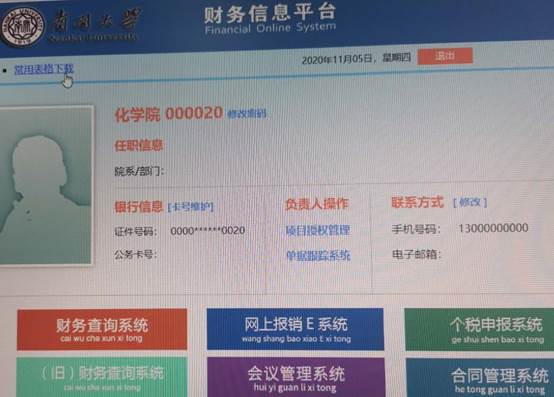
Task: Click the user profile silhouette photo
Action: tap(45, 185)
